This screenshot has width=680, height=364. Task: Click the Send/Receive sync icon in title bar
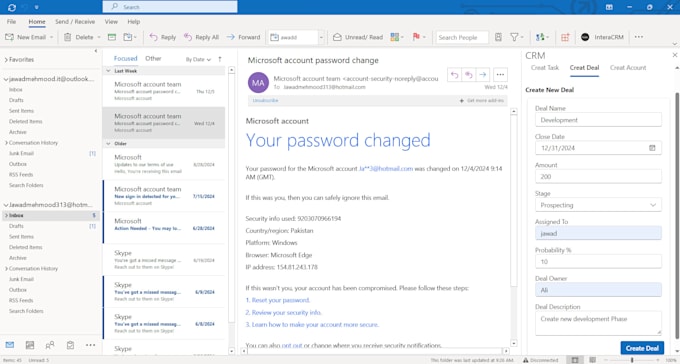[x=12, y=7]
